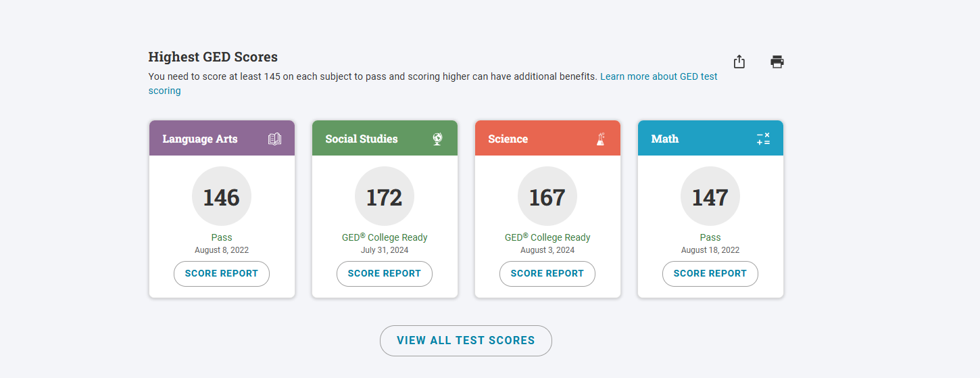The height and width of the screenshot is (378, 980).
Task: Open the Science score report
Action: click(547, 274)
